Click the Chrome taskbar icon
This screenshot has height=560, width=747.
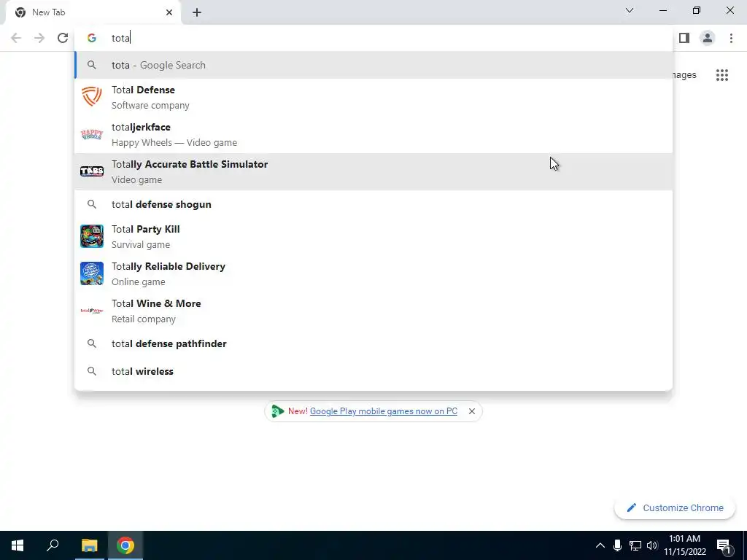click(125, 545)
